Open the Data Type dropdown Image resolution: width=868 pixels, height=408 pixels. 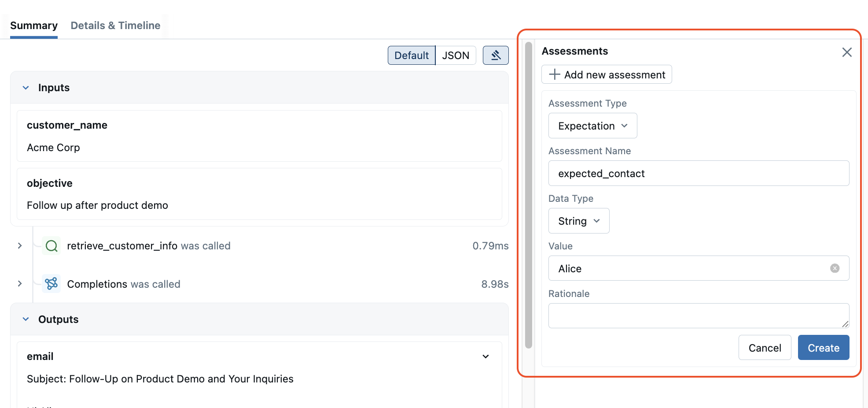coord(578,221)
